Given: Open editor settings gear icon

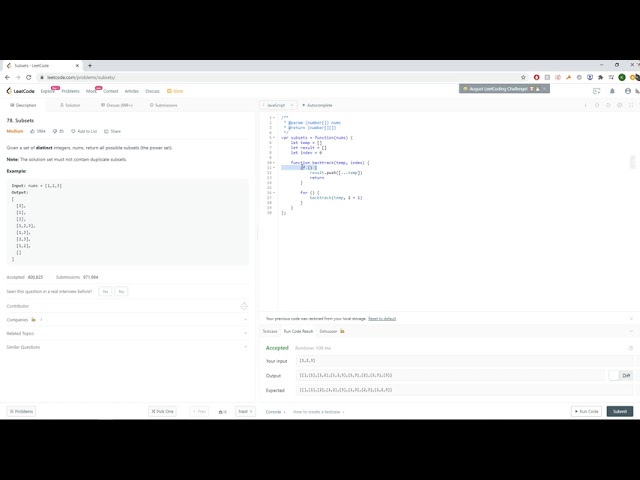Looking at the screenshot, I should click(x=620, y=105).
